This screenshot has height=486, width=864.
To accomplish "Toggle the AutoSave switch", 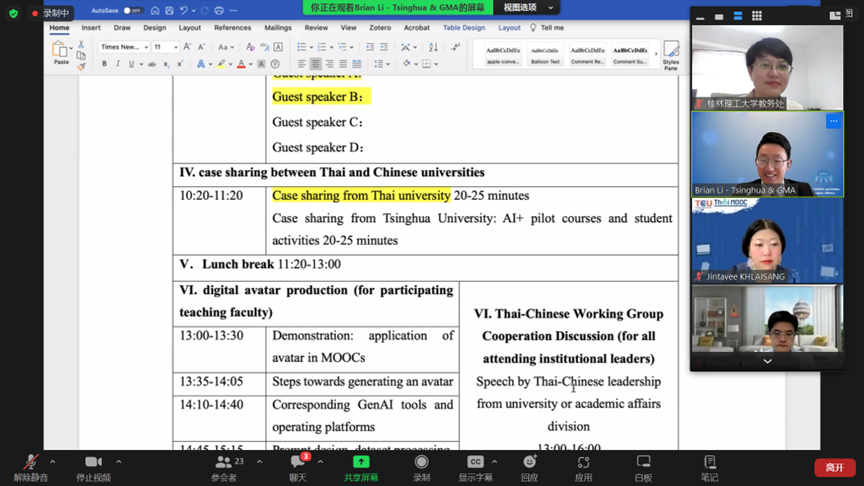I will pyautogui.click(x=132, y=11).
